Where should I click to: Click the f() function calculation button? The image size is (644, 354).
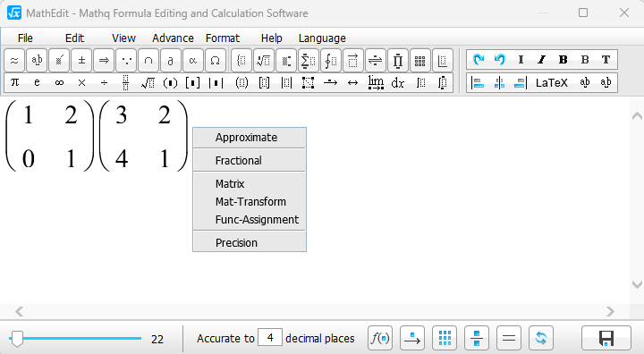380,339
